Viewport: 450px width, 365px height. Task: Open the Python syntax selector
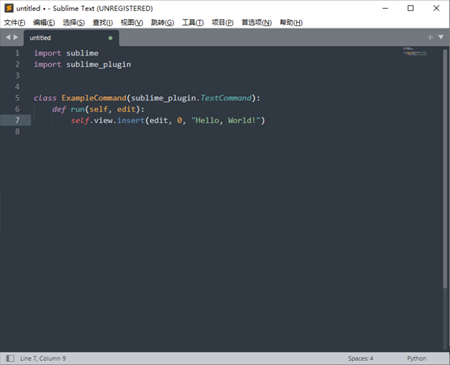[x=416, y=358]
